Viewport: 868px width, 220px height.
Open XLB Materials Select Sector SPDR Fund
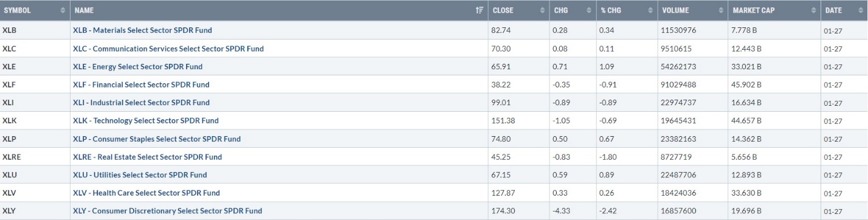142,30
